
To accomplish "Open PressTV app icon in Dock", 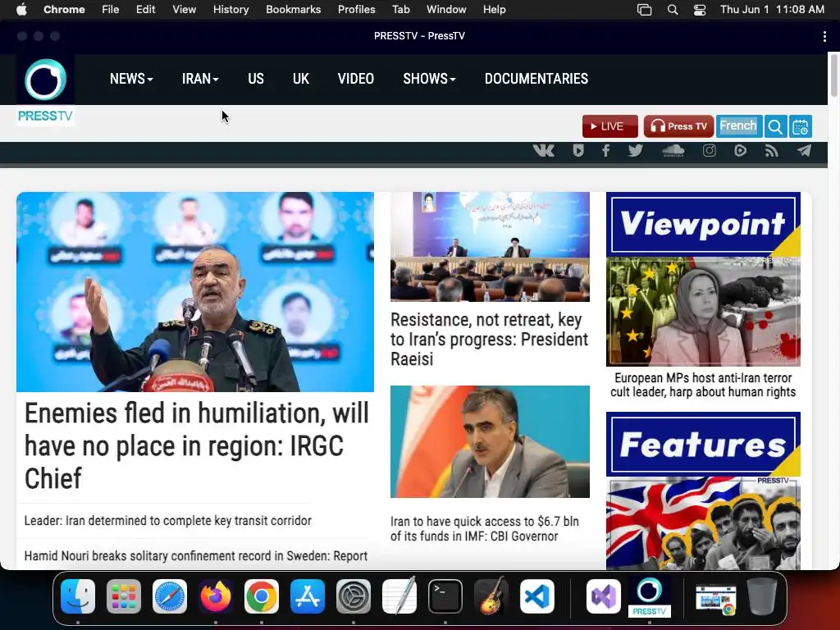I will click(650, 596).
